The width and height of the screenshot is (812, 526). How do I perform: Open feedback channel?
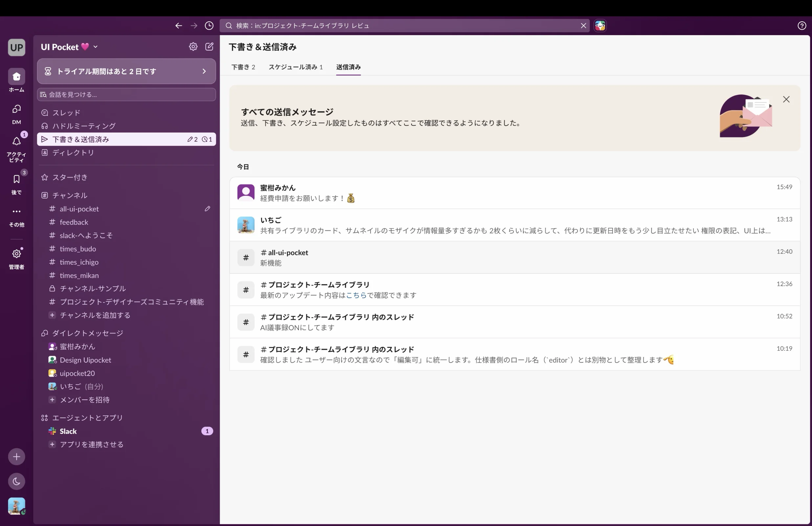(x=126, y=222)
